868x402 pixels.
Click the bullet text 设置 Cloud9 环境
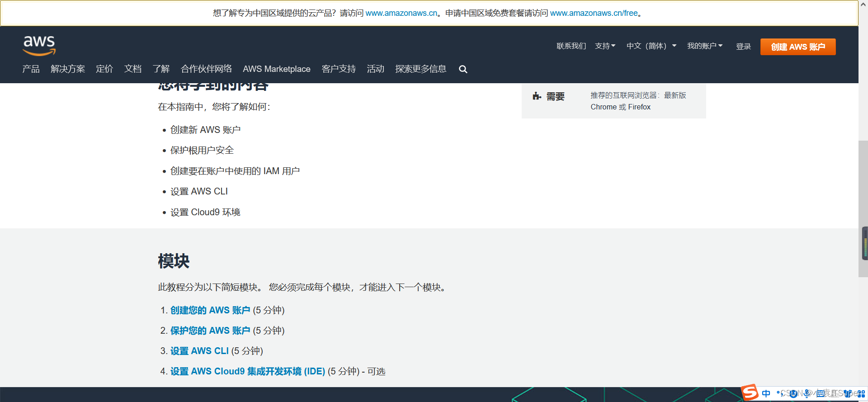pyautogui.click(x=205, y=212)
